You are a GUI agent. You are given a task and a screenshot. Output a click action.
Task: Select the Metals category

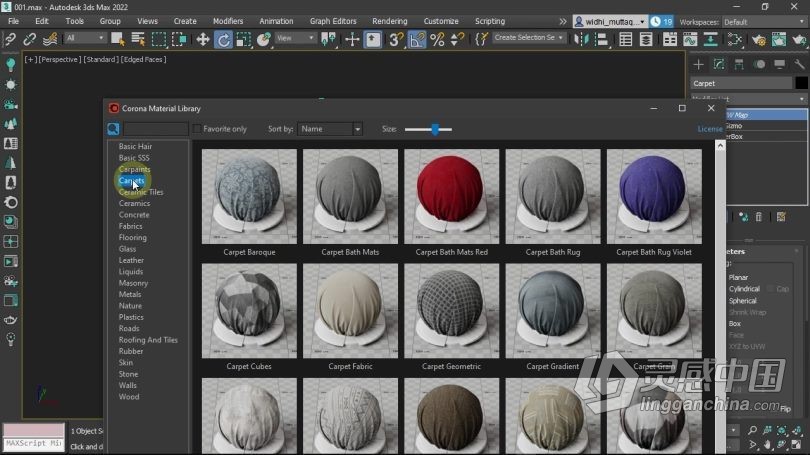click(130, 294)
